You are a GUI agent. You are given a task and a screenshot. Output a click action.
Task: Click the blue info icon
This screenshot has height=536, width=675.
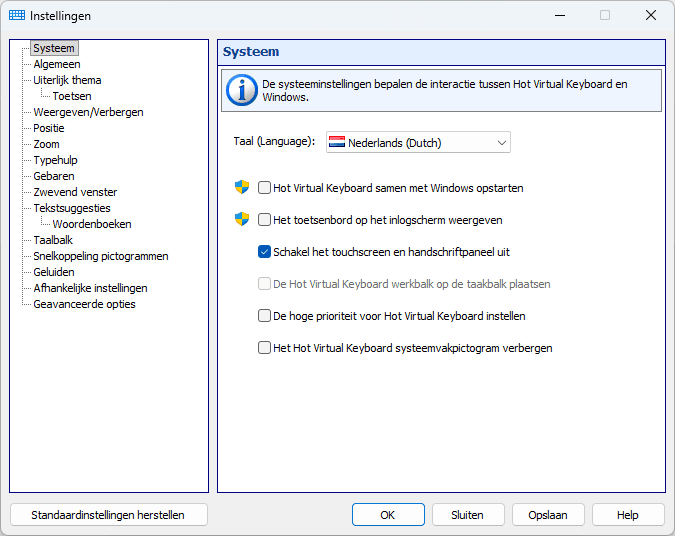pos(242,90)
